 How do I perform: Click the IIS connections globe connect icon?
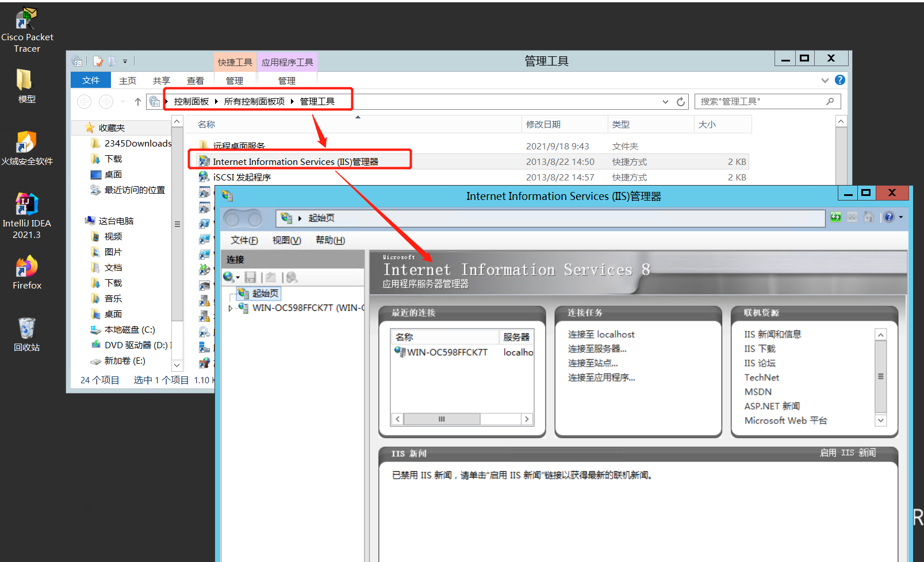pyautogui.click(x=228, y=277)
